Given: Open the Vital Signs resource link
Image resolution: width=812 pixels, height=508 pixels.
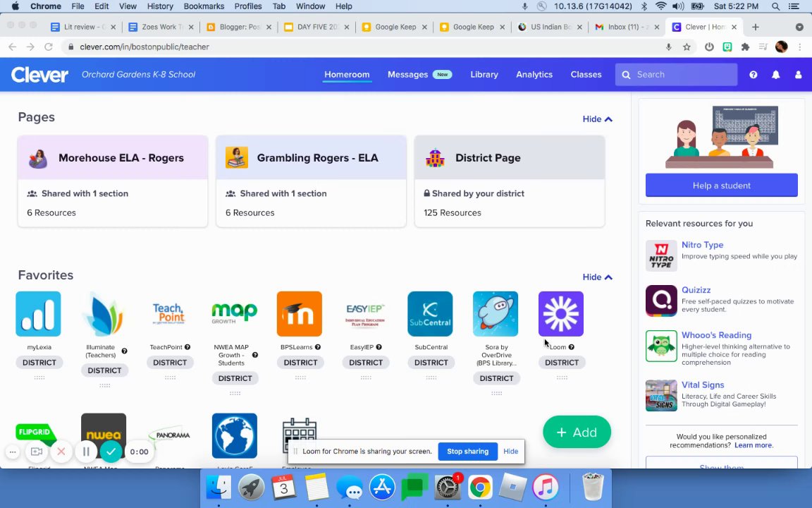Looking at the screenshot, I should [x=703, y=385].
